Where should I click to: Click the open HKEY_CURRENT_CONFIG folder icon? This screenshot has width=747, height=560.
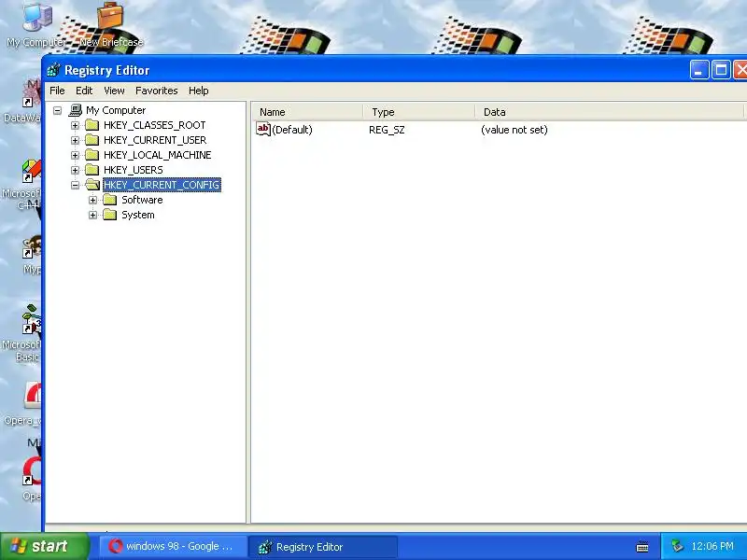tap(92, 185)
